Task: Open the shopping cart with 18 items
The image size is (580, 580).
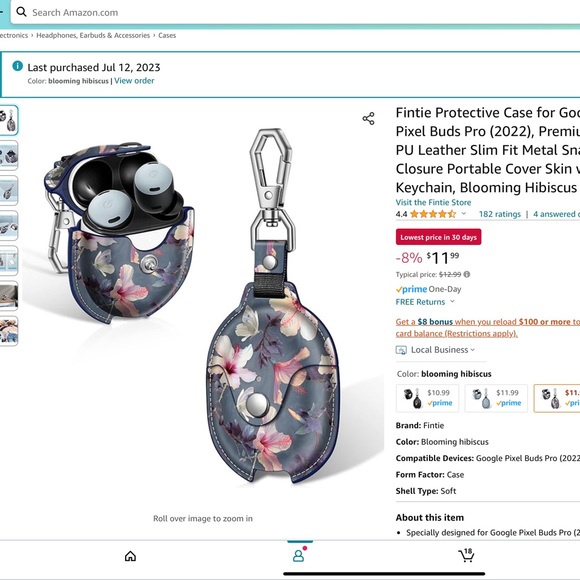Action: tap(466, 555)
